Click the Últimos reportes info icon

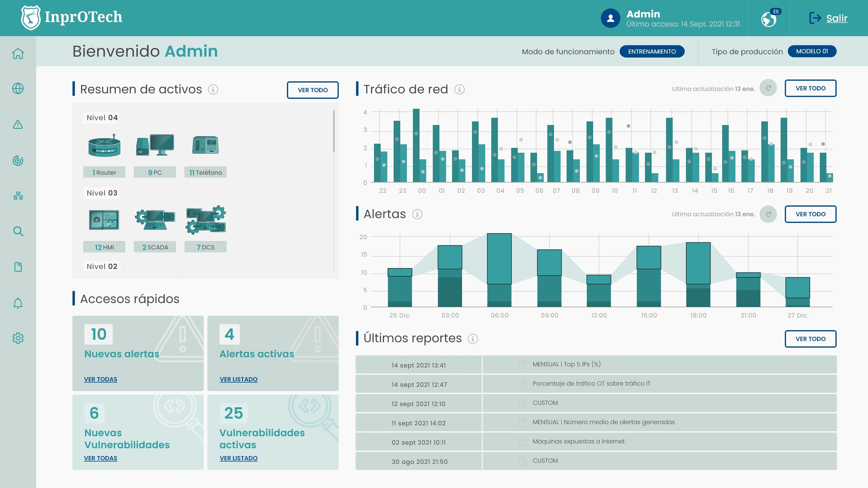(x=473, y=339)
